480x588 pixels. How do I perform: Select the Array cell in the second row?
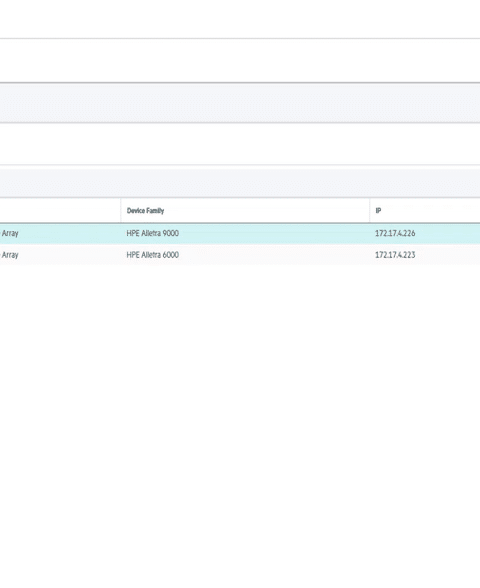(x=9, y=255)
